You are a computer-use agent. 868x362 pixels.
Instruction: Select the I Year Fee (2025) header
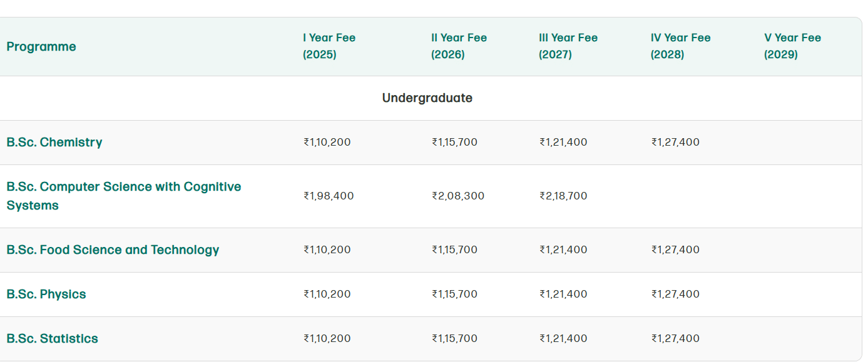coord(329,46)
